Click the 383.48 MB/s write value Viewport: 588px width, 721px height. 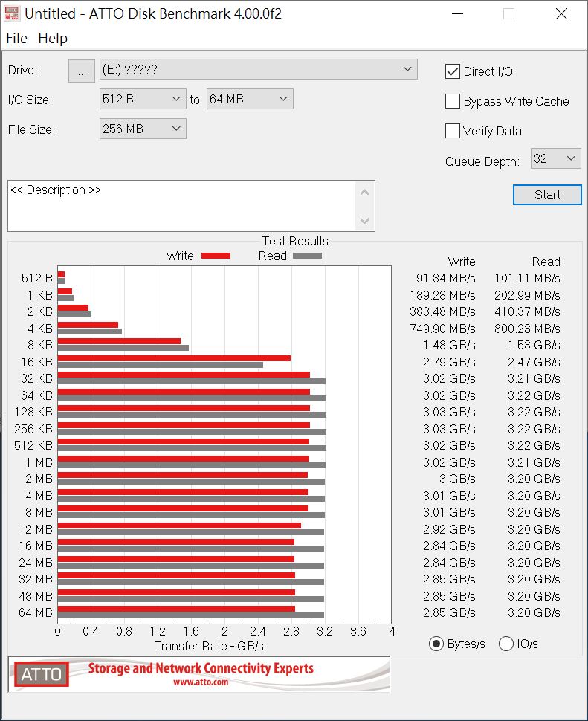click(x=442, y=311)
